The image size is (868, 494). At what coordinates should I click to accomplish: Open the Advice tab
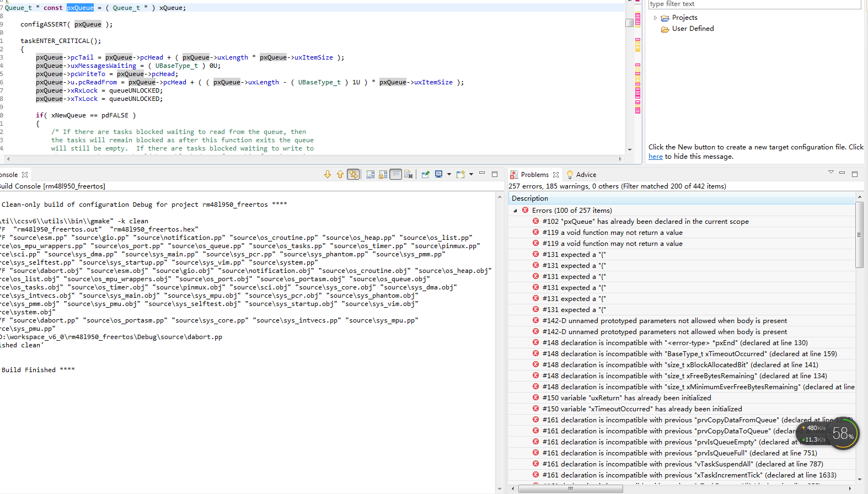click(x=586, y=175)
